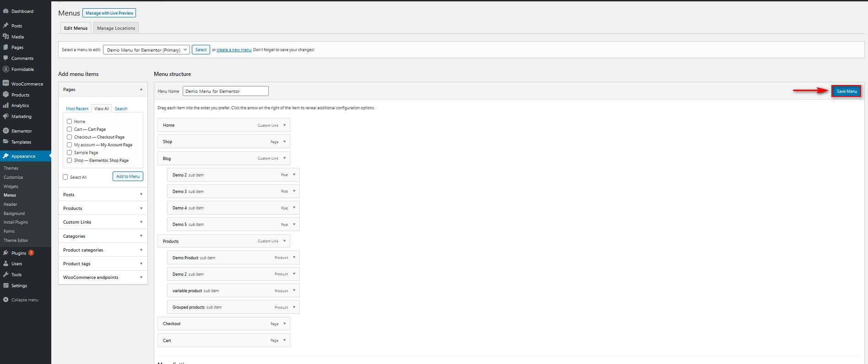Expand the Demo Product sub item options
This screenshot has height=364, width=868.
pos(294,257)
